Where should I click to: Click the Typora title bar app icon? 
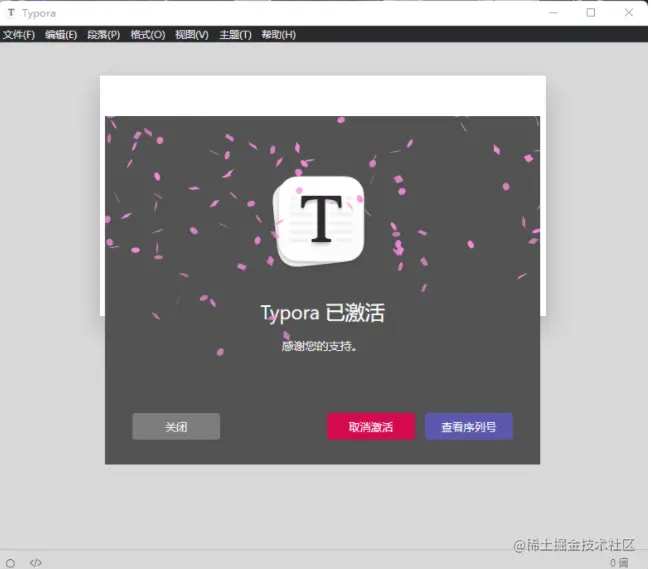pos(11,13)
